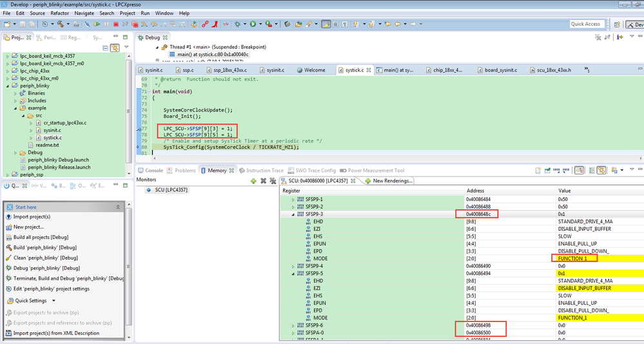Open the Navigate menu
The image size is (644, 344).
(84, 13)
